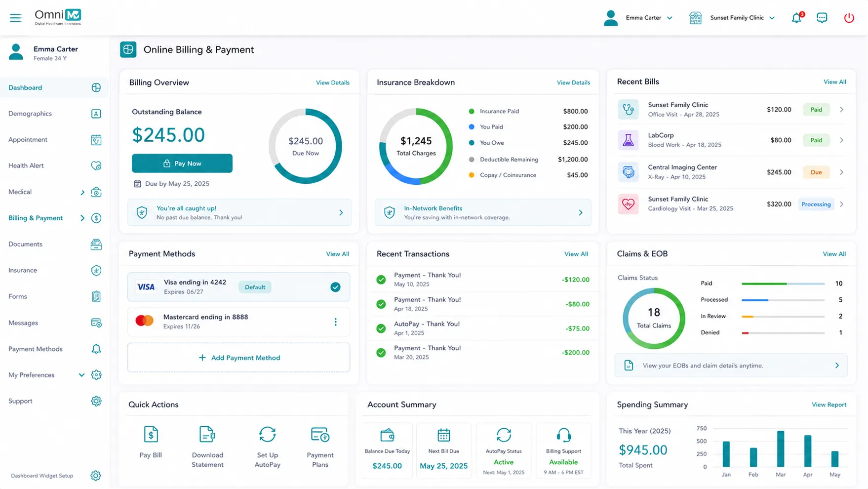Click the Denied claims progress bar
The width and height of the screenshot is (868, 489).
point(783,333)
